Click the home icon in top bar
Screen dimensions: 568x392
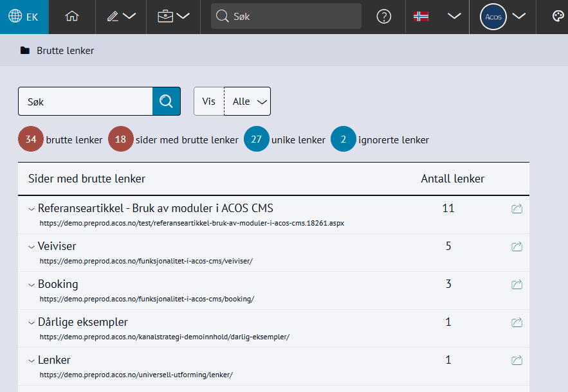tap(72, 17)
